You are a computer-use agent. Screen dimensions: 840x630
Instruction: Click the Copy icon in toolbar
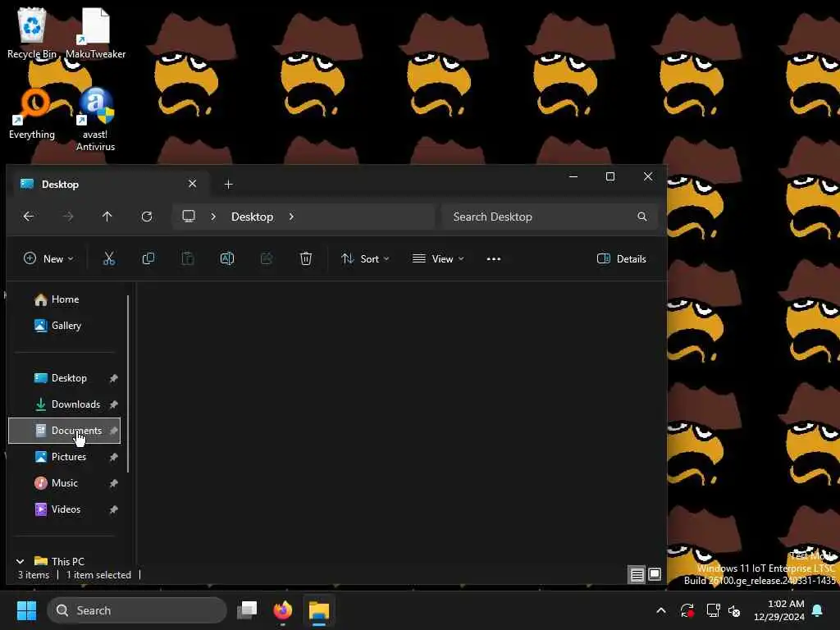tap(148, 258)
